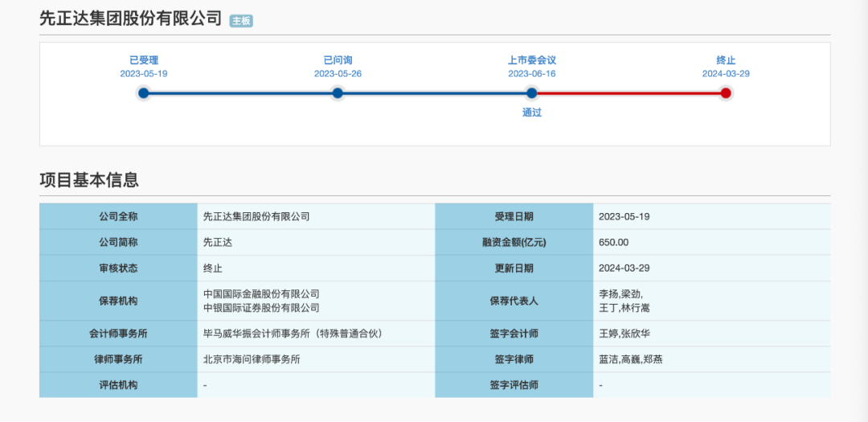Viewport: 868px width, 422px height.
Task: Click 中国国际金融股份有限公司 in 保荐机构
Action: (x=261, y=294)
